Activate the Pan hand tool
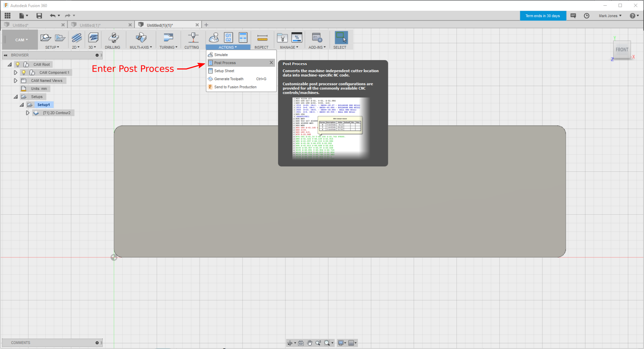This screenshot has width=644, height=349. tap(309, 343)
